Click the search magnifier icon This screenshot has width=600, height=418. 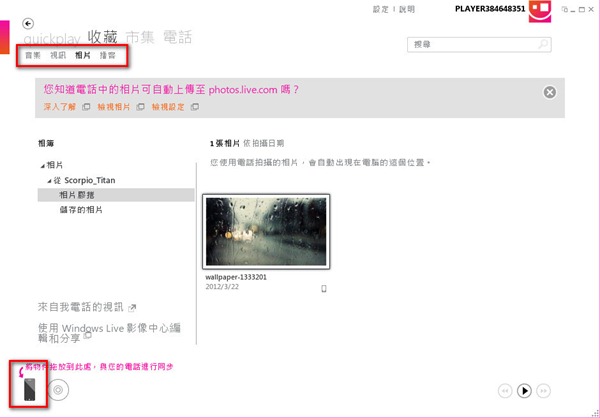tap(543, 45)
